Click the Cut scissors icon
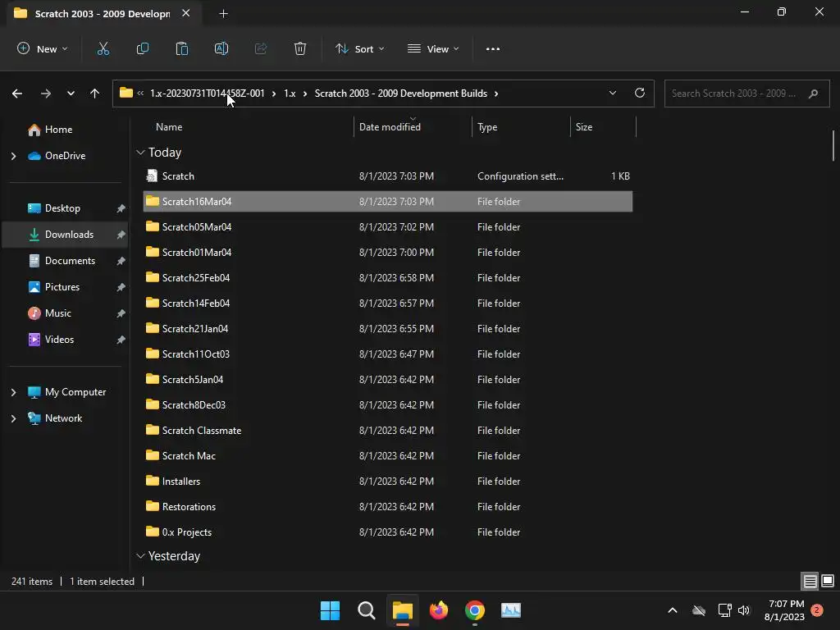The height and width of the screenshot is (630, 840). point(103,48)
